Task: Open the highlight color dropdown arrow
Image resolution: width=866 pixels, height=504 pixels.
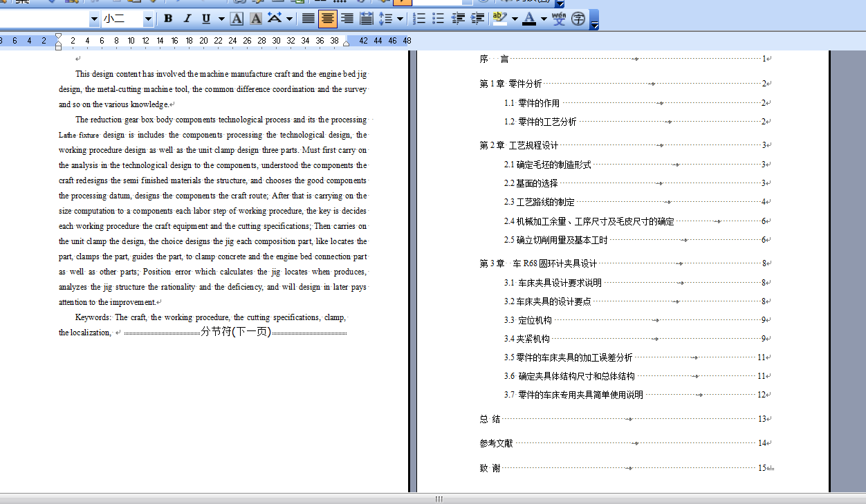Action: point(515,19)
